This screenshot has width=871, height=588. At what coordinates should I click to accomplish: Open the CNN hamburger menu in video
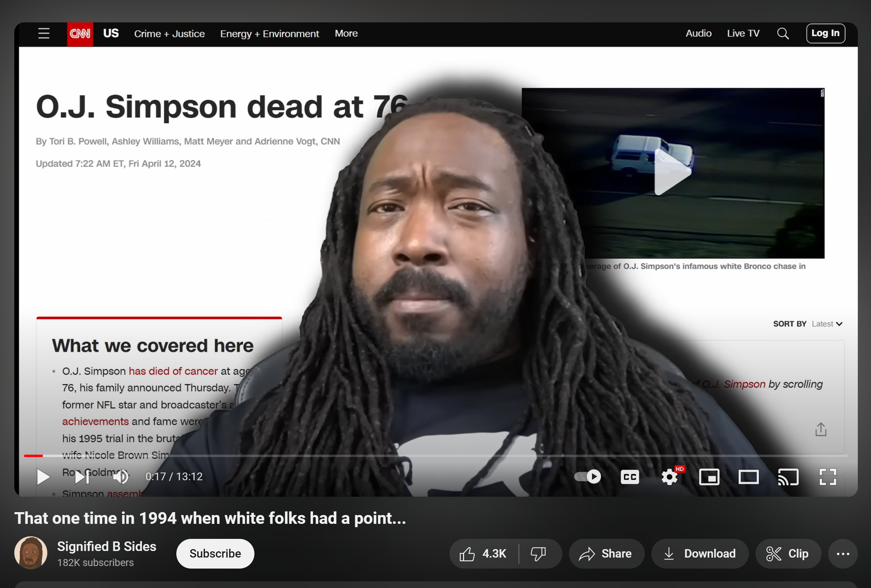coord(44,33)
